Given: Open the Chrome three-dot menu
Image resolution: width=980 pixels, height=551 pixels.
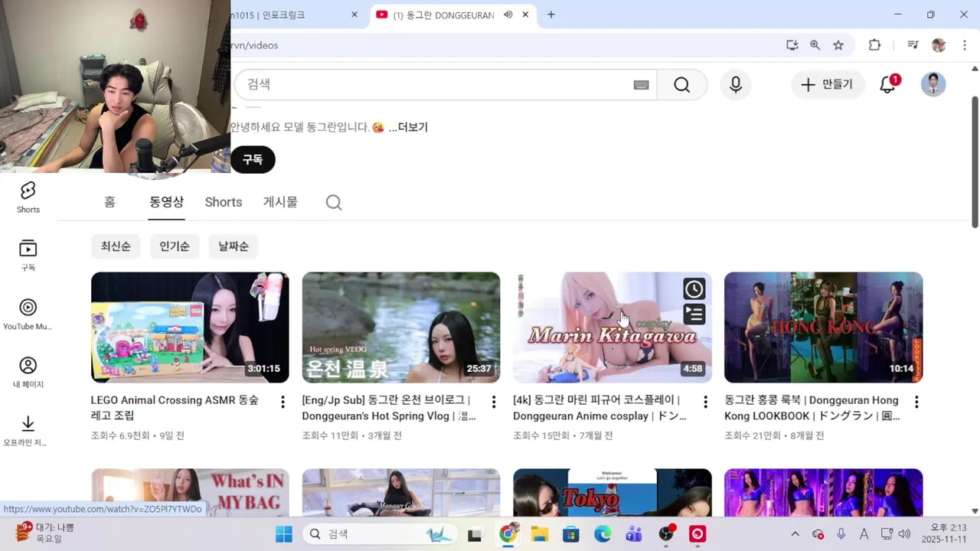Looking at the screenshot, I should 965,45.
